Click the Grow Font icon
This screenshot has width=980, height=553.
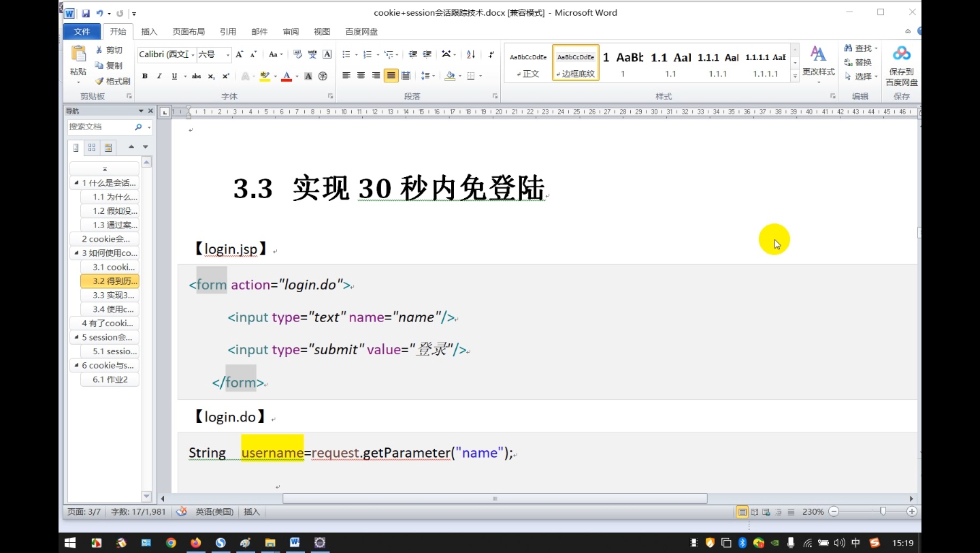(240, 54)
